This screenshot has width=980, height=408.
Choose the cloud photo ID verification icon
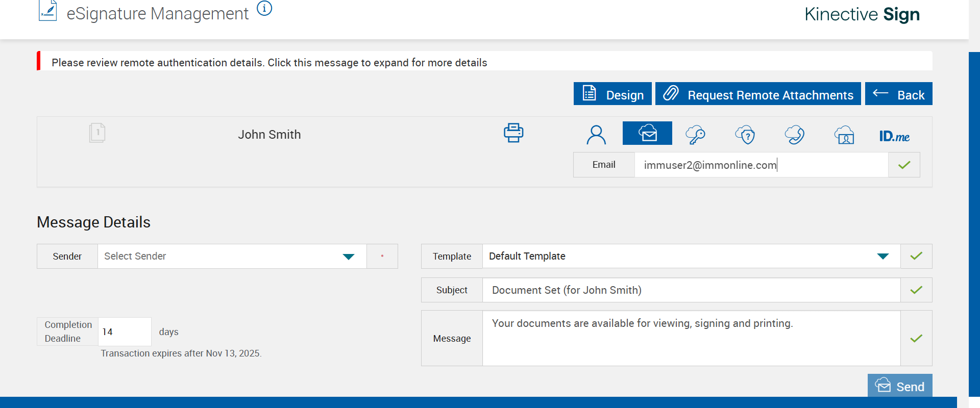[844, 135]
